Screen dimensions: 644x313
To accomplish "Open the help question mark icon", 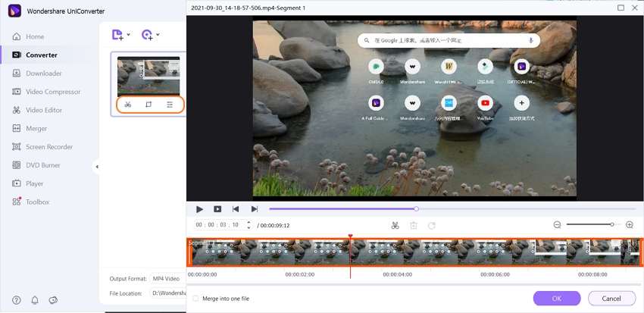I will (x=16, y=300).
